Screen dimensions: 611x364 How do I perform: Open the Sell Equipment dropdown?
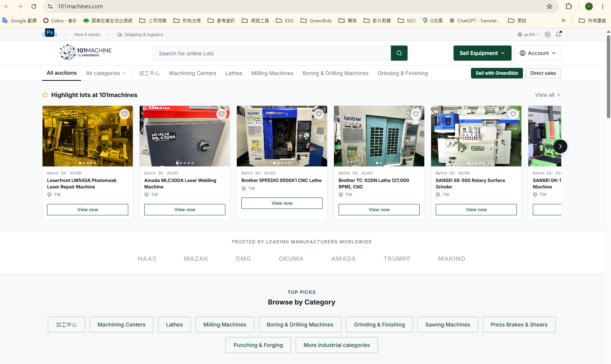point(482,53)
